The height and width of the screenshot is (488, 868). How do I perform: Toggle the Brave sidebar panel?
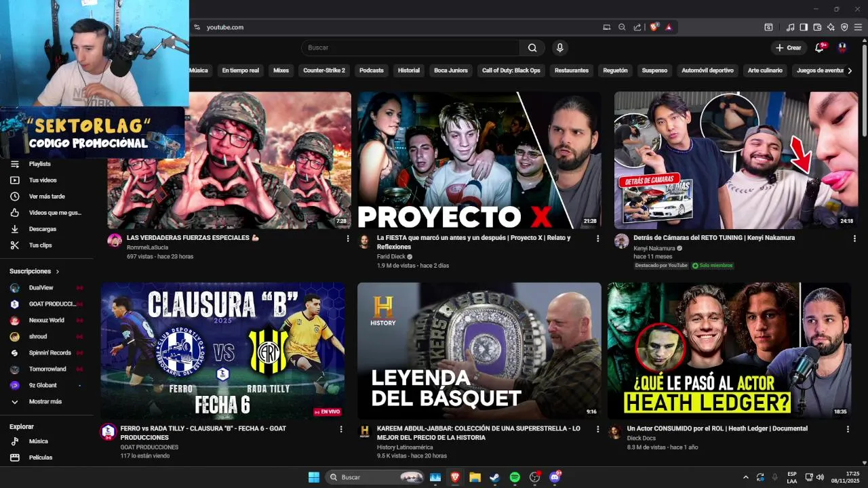804,27
